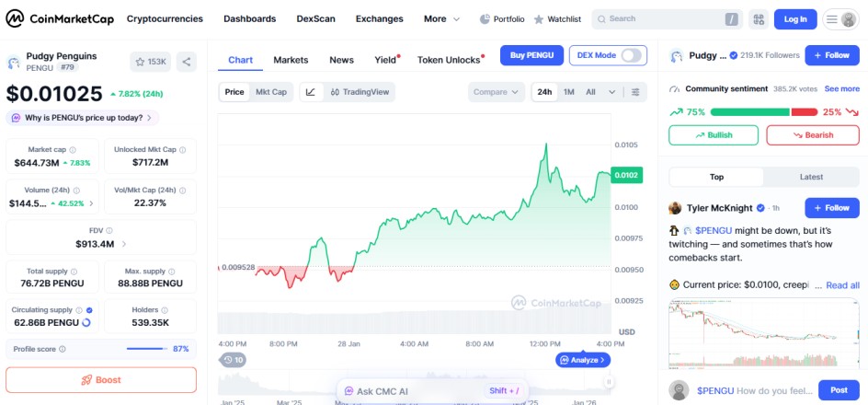Vote Bearish on community sentiment
The image size is (868, 405).
pos(813,135)
